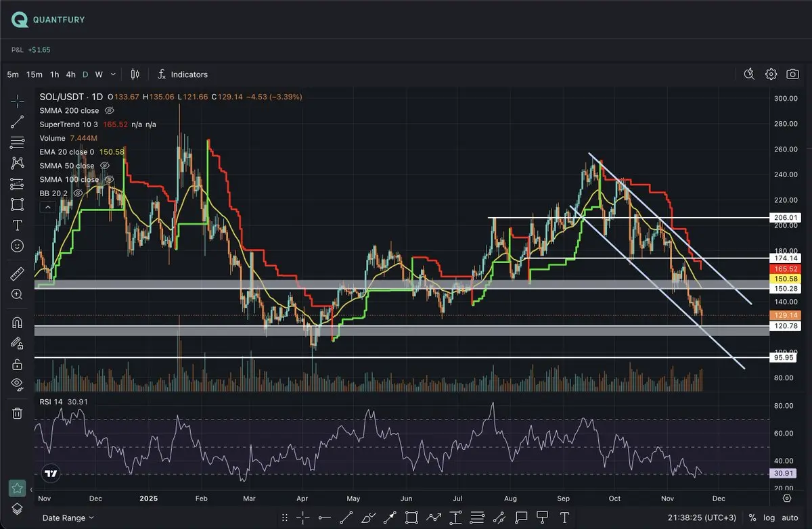Select the brush tool in bottom toolbar
812x529 pixels.
click(x=368, y=518)
